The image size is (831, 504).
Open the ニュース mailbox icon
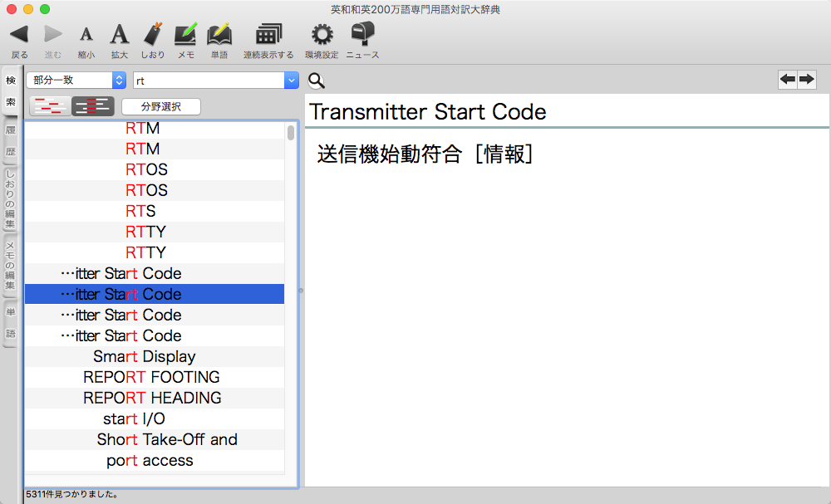coord(362,35)
